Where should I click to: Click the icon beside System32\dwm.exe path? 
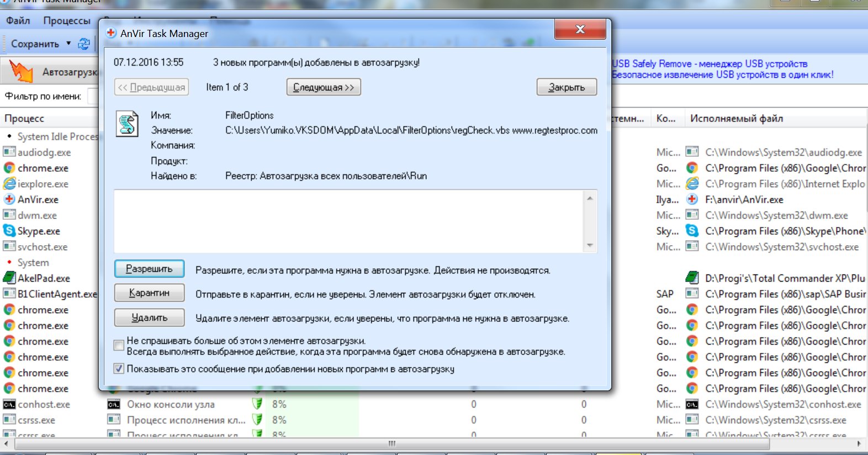[x=692, y=215]
